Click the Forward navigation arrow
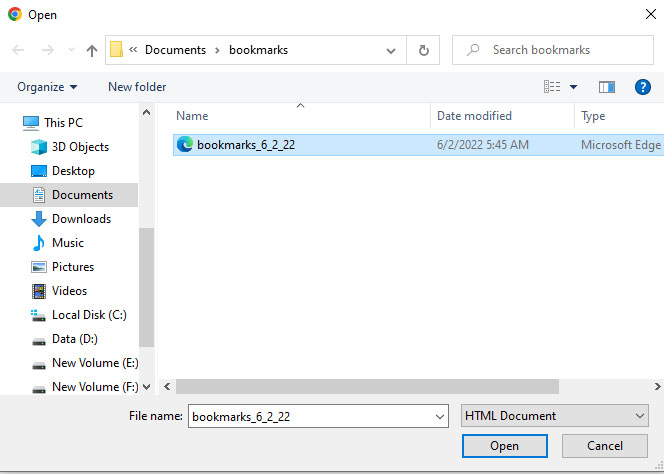This screenshot has width=664, height=474. (47, 50)
